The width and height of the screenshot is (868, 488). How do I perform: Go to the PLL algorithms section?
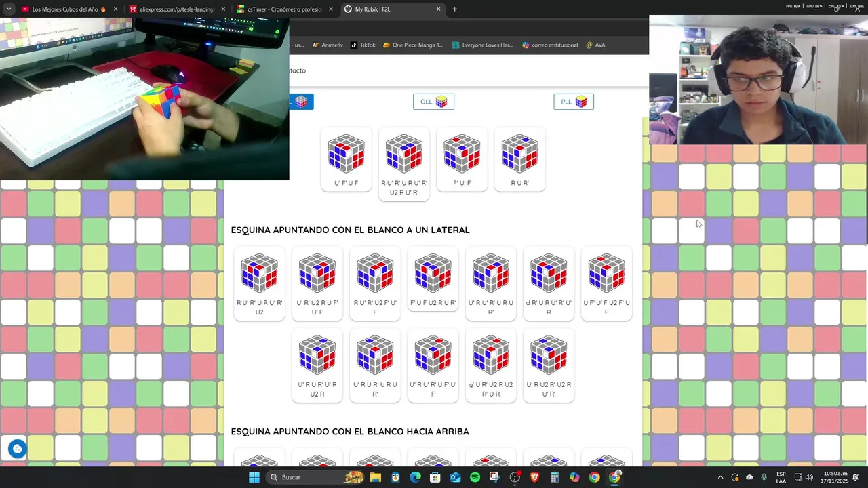[574, 102]
